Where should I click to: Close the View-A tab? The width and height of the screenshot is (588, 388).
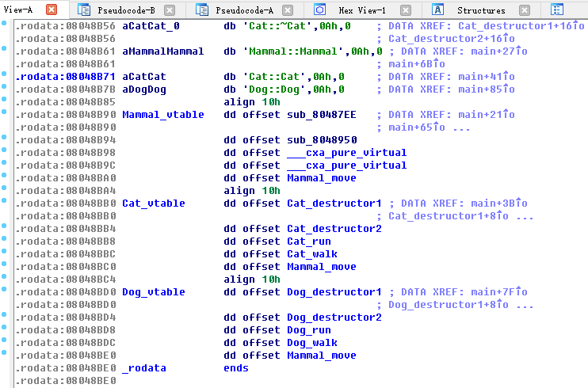click(52, 10)
